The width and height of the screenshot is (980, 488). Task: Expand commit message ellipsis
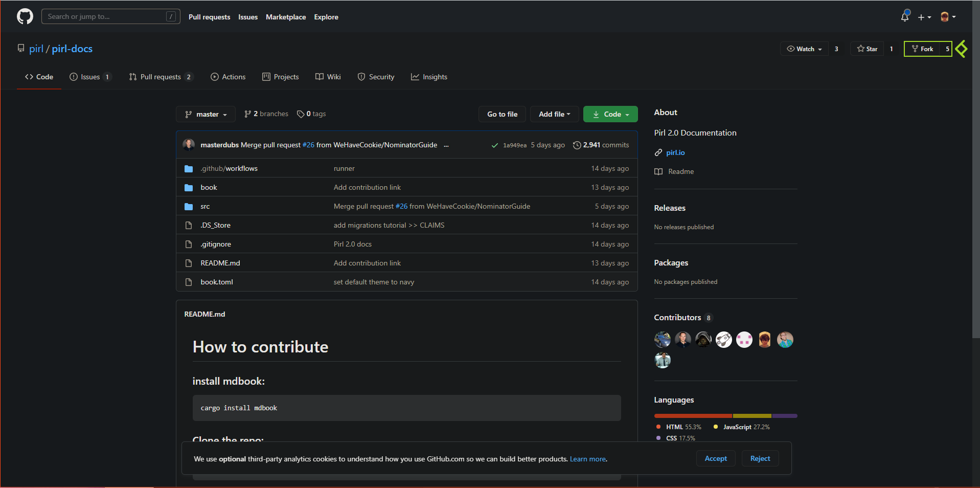click(446, 145)
